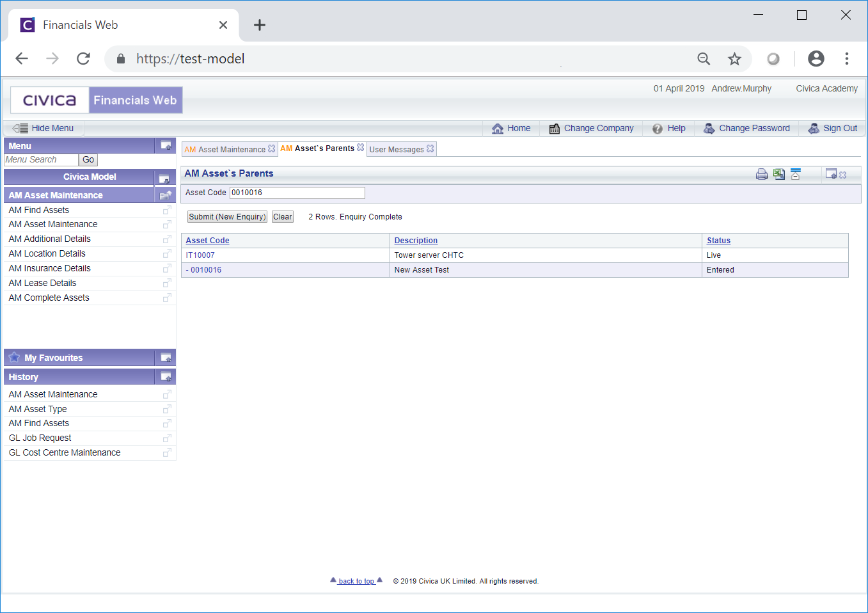Sort by the Description column header
Viewport: 868px width, 613px height.
click(x=416, y=241)
